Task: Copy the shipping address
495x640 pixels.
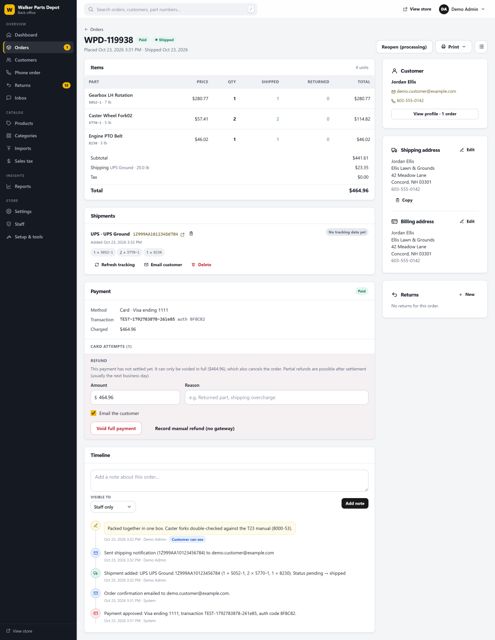Action: 404,200
